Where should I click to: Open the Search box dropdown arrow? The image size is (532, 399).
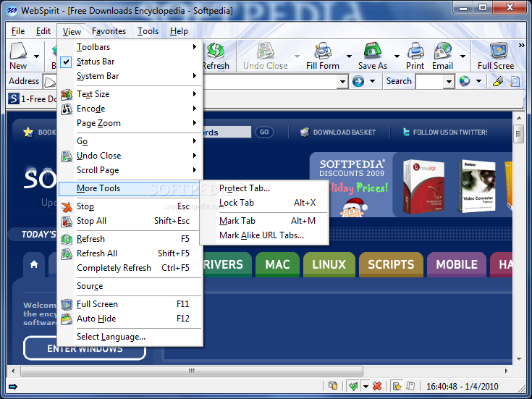[449, 82]
